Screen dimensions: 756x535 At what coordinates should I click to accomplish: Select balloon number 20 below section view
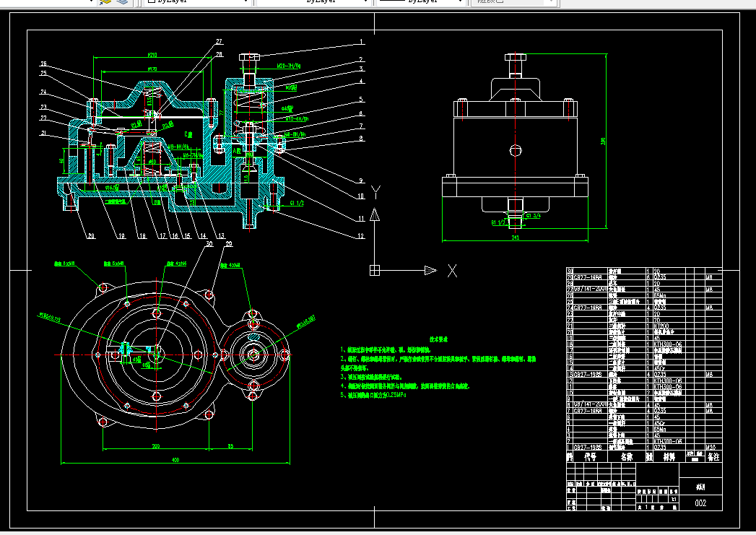point(91,236)
